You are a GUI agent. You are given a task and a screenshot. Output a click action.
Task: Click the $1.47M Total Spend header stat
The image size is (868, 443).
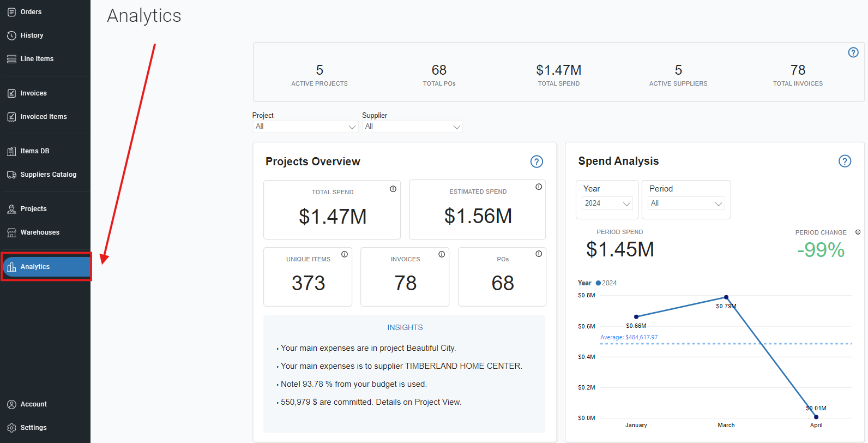tap(559, 75)
